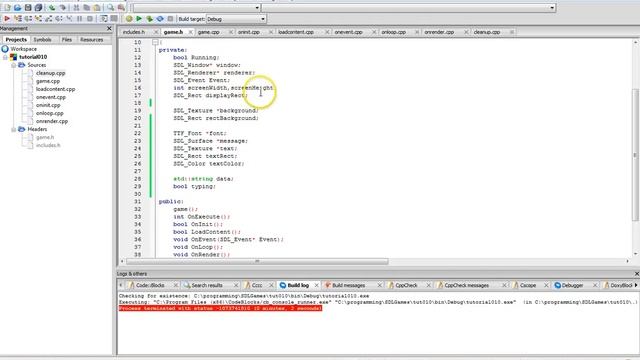Screen dimensions: 640x360
Task: Click the editor vertical scrollbar
Action: [x=636, y=155]
